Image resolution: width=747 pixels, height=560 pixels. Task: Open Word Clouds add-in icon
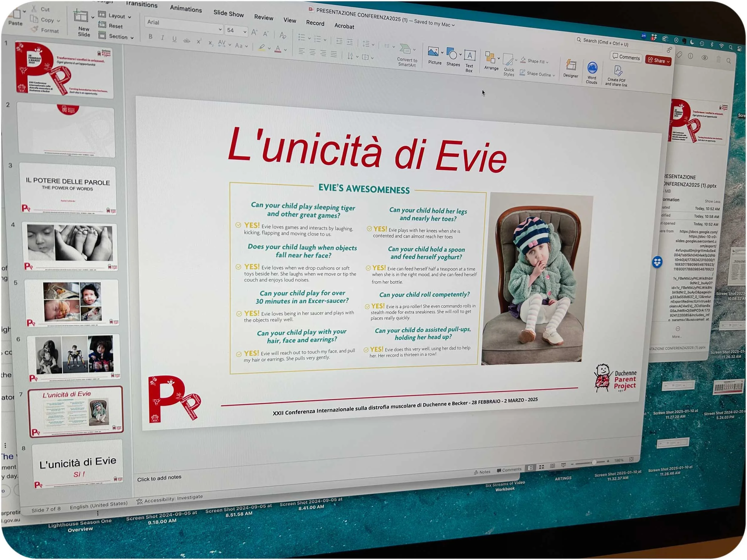coord(592,68)
